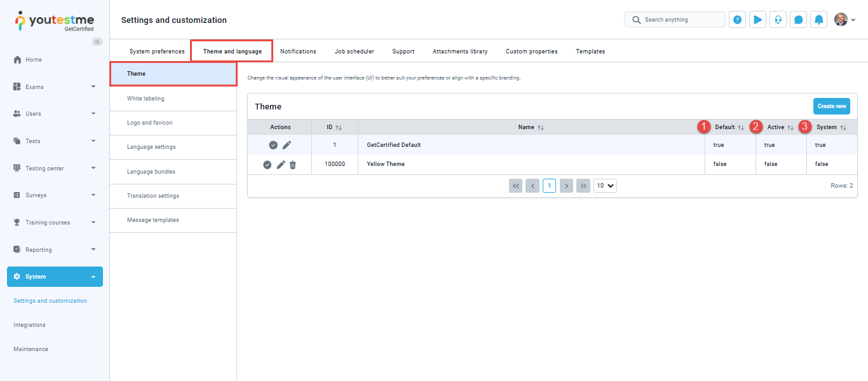
Task: Click the support headset icon
Action: click(x=778, y=20)
